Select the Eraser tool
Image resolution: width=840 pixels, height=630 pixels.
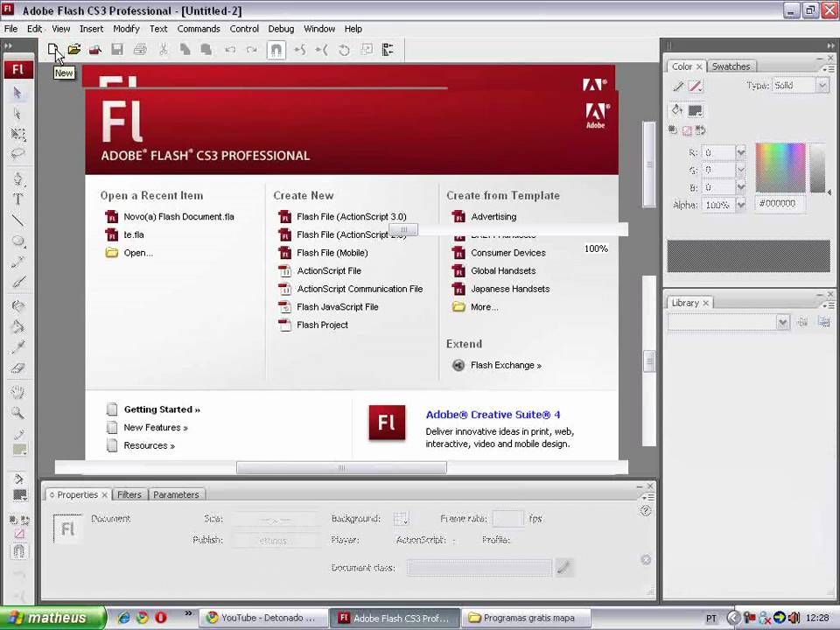pyautogui.click(x=17, y=368)
